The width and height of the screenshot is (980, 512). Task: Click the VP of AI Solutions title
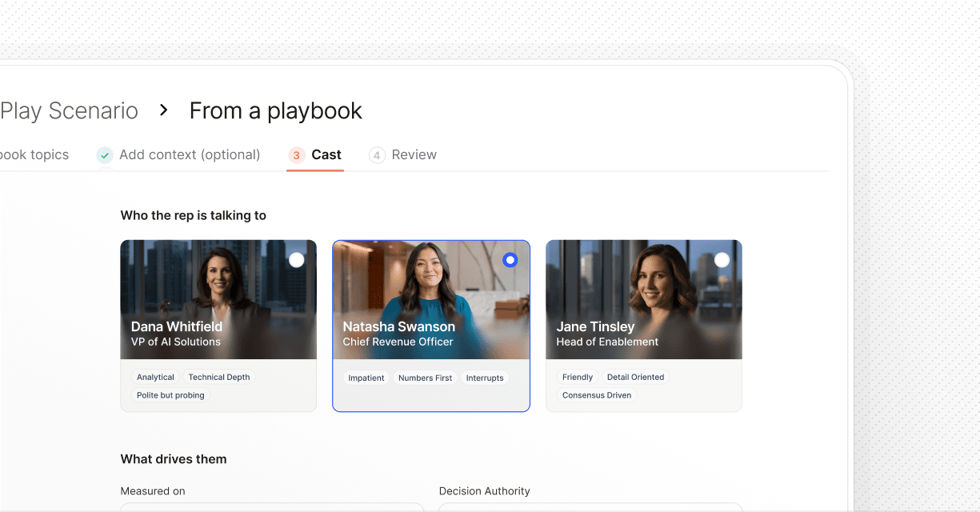tap(176, 342)
